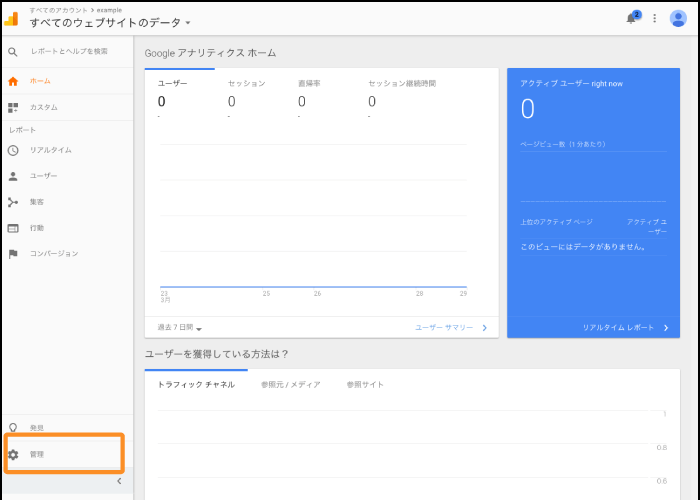Click the ユーザーを獲得している方法は？ heading
Image resolution: width=700 pixels, height=500 pixels.
(x=217, y=354)
